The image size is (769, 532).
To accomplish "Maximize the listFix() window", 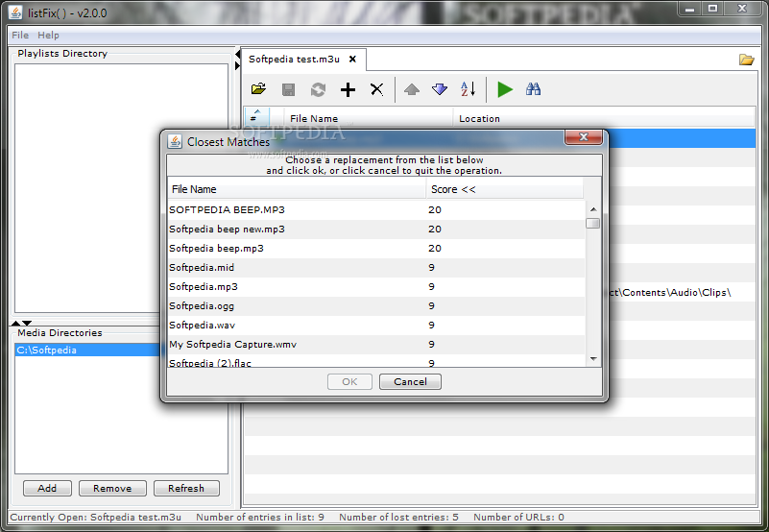I will point(713,10).
